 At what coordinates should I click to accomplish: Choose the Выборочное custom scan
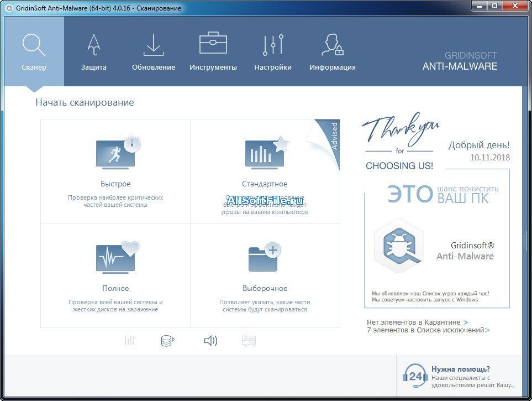265,275
